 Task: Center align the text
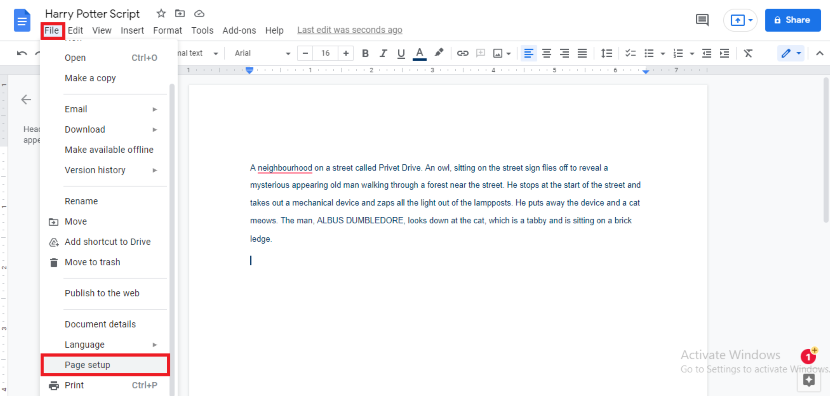coord(546,53)
